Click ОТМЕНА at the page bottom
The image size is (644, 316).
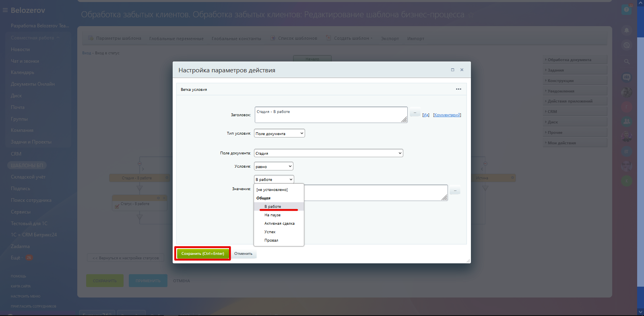click(x=182, y=281)
